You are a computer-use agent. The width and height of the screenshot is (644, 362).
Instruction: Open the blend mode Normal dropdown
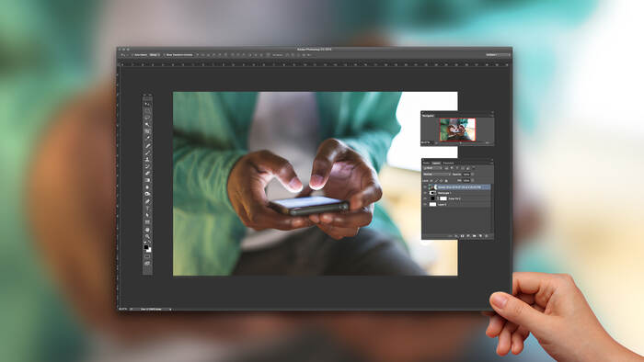(437, 175)
